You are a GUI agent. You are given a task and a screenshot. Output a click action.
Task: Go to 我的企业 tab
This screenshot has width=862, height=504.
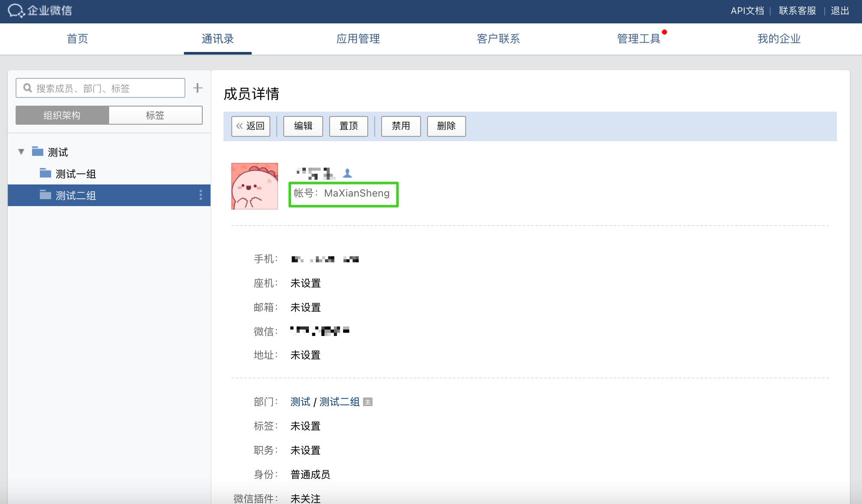779,39
